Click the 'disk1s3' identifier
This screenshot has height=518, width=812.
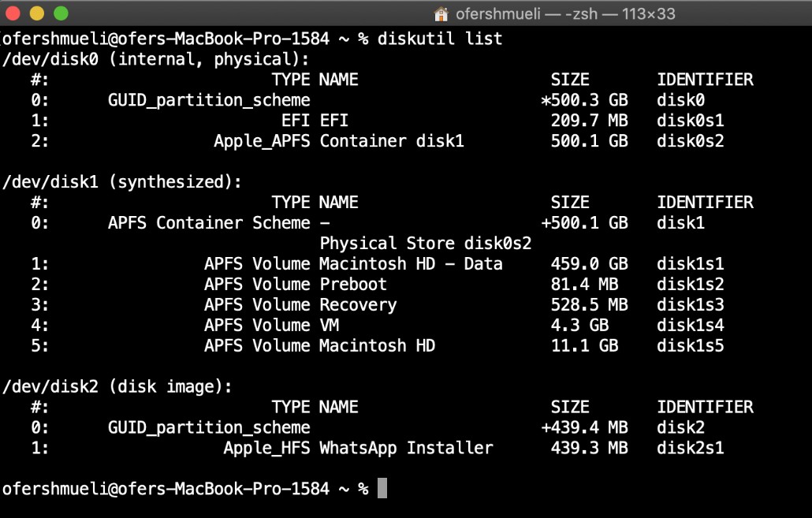click(691, 304)
